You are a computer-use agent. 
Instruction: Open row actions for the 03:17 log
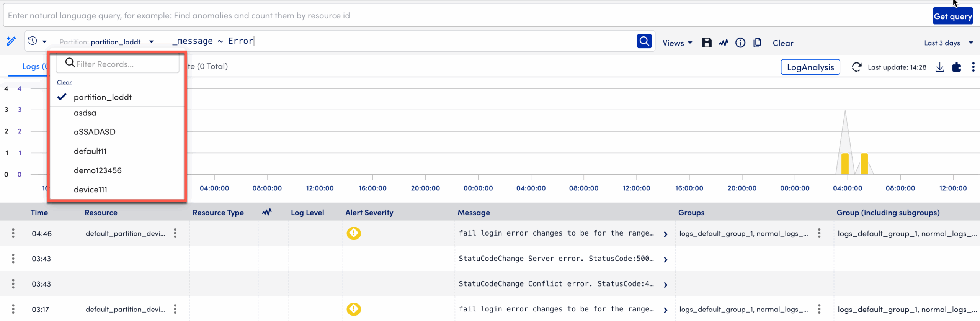13,309
